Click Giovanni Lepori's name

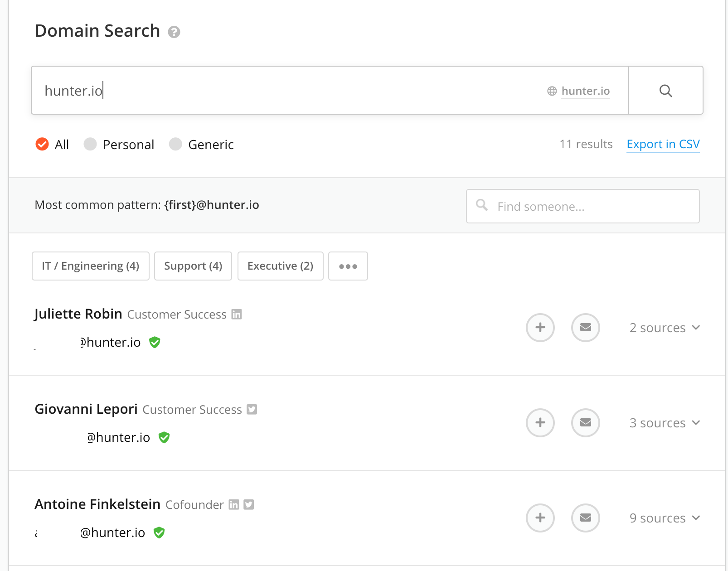(x=86, y=409)
